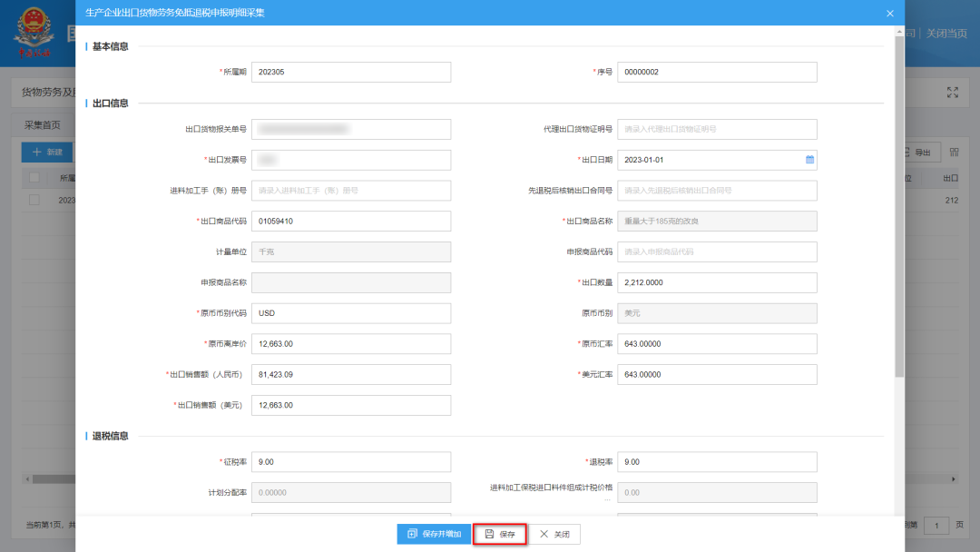
Task: Open the calendar picker in 出口日期 field
Action: 809,160
